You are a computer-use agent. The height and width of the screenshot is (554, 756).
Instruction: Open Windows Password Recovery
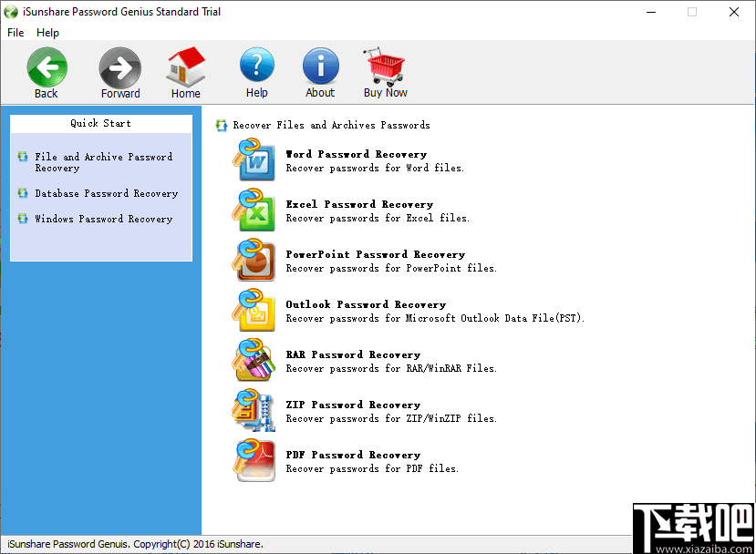(103, 219)
